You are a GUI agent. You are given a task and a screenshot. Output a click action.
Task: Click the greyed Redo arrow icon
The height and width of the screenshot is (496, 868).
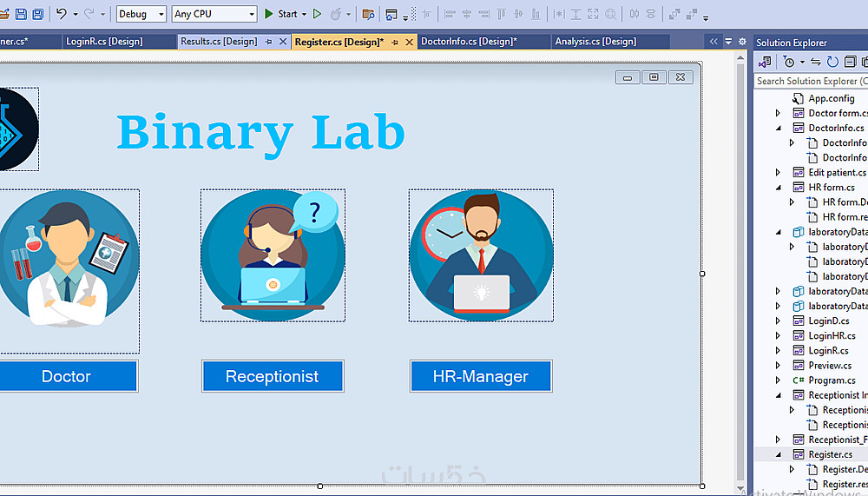tap(89, 14)
